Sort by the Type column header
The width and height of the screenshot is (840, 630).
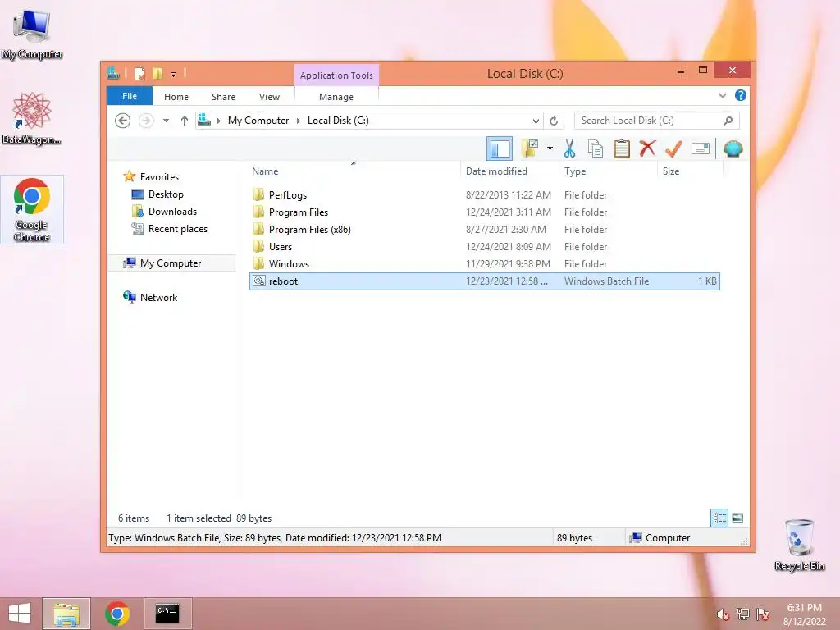tap(608, 171)
